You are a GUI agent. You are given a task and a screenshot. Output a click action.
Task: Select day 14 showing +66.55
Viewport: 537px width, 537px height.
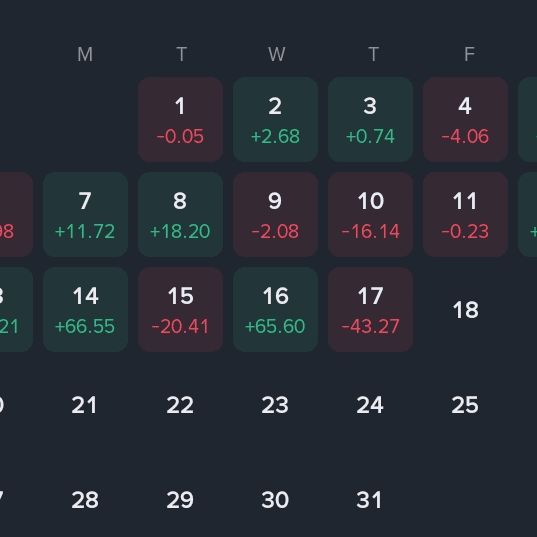point(86,310)
